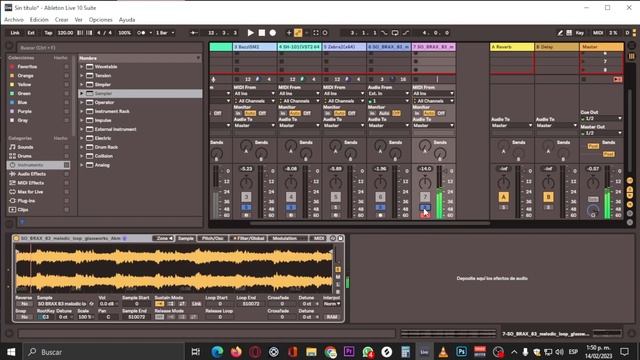This screenshot has width=640, height=360.
Task: Switch to Sampler Filter/Global tab
Action: pyautogui.click(x=249, y=238)
